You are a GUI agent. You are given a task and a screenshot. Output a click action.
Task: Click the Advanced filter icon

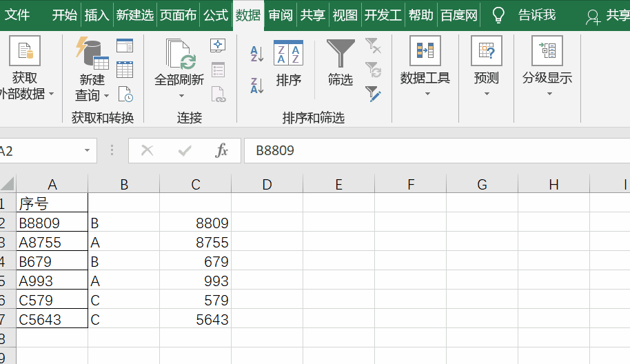374,94
